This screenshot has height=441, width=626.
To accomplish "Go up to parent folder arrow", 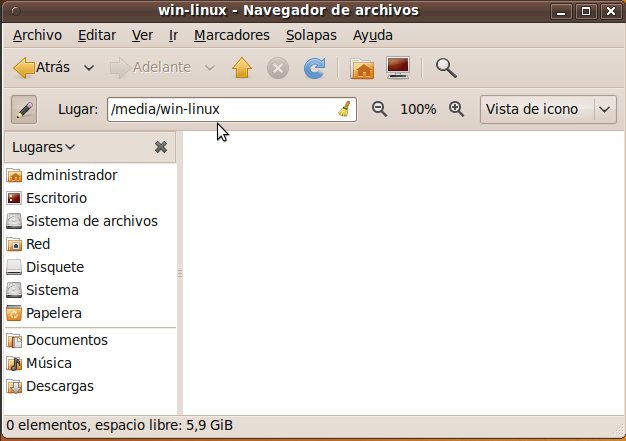I will coord(242,67).
